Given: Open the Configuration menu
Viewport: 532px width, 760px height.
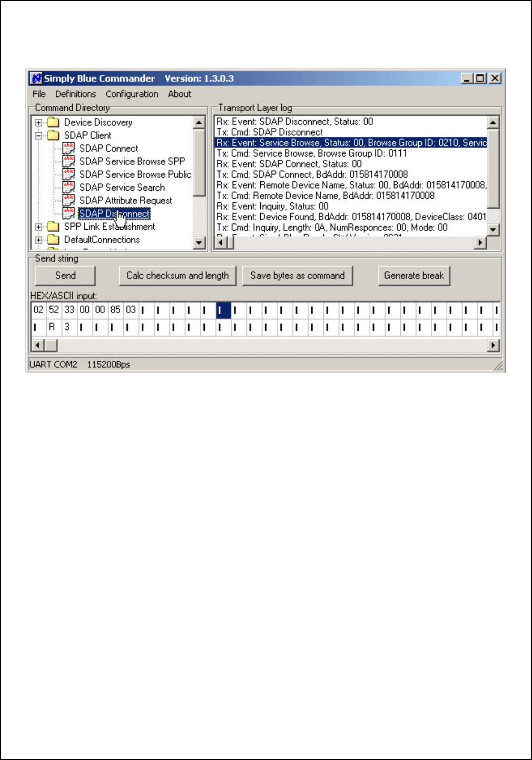Looking at the screenshot, I should click(x=132, y=94).
